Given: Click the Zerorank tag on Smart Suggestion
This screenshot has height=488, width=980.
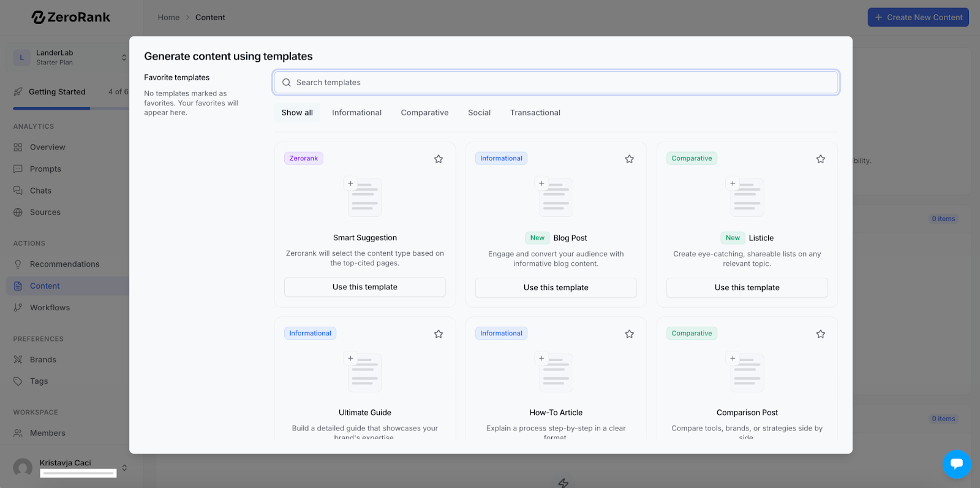Looking at the screenshot, I should tap(304, 158).
